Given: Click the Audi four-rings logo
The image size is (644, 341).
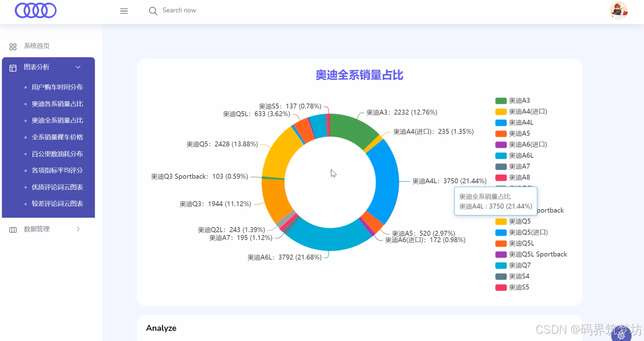Looking at the screenshot, I should tap(36, 10).
